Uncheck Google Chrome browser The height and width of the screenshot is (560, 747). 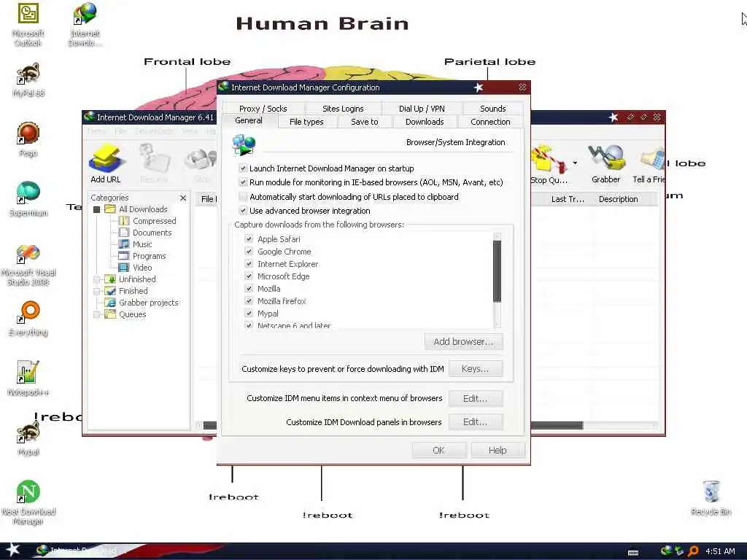[x=249, y=251]
